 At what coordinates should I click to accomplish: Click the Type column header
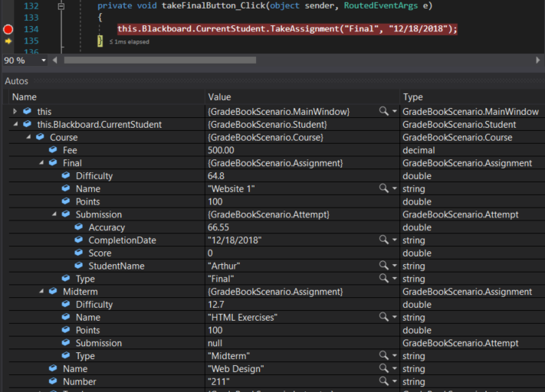tap(472, 97)
